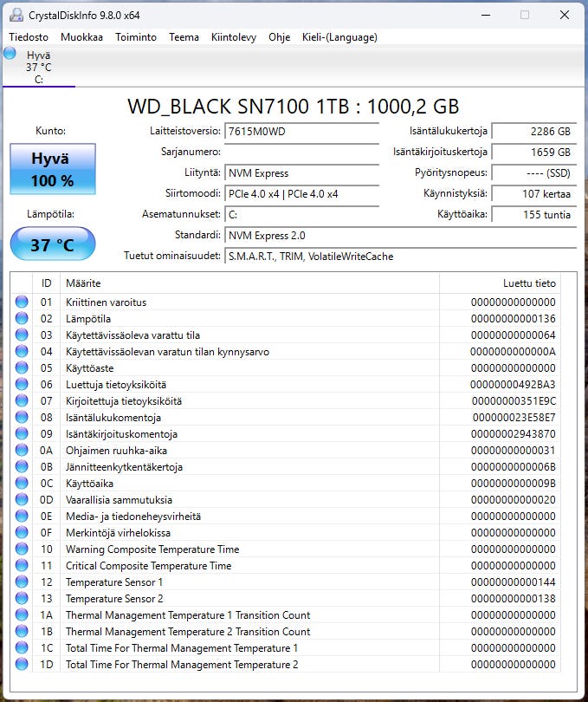Image resolution: width=588 pixels, height=702 pixels.
Task: Click the Luettu tieto column header
Action: tap(500, 283)
